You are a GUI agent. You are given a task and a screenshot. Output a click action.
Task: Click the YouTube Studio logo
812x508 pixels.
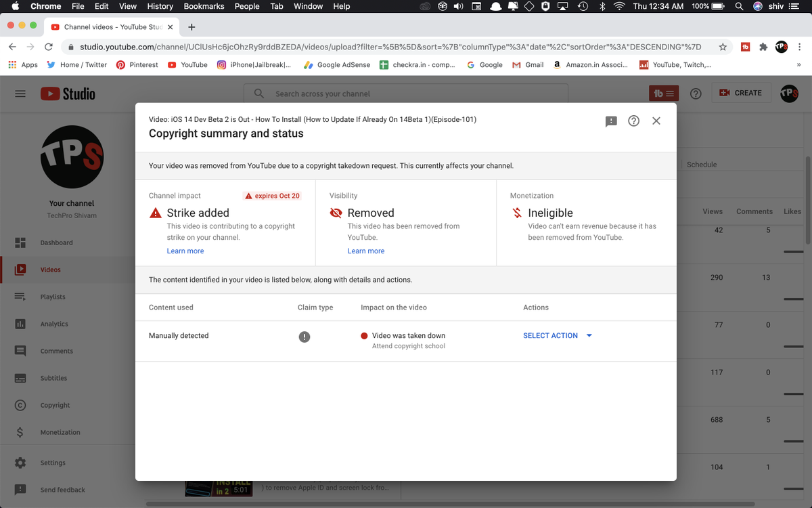(x=68, y=93)
